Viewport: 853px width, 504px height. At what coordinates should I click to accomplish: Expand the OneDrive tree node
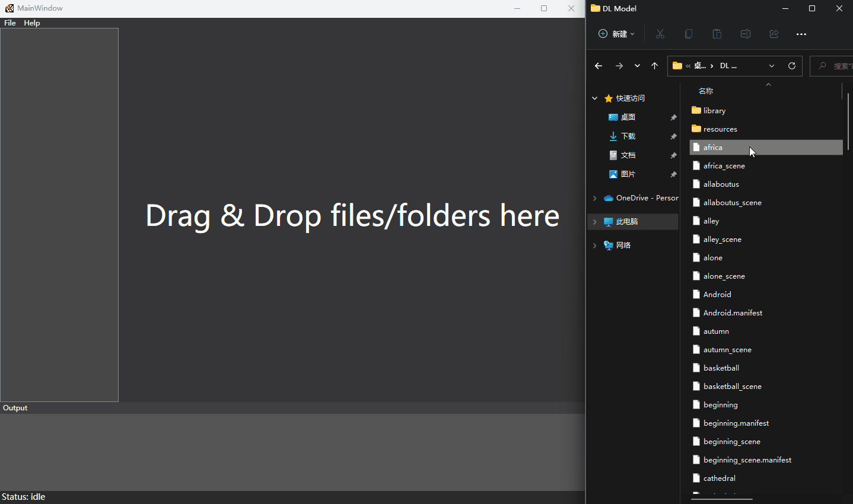click(x=595, y=198)
